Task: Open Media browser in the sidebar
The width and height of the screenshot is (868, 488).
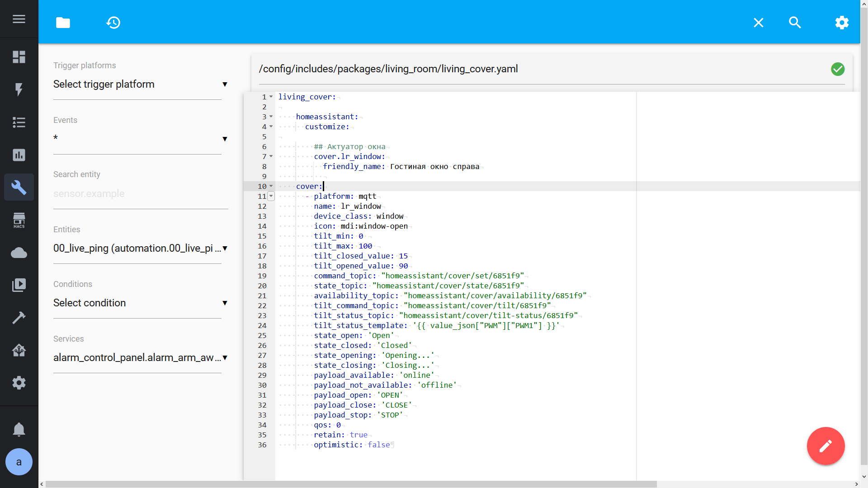Action: (x=19, y=285)
